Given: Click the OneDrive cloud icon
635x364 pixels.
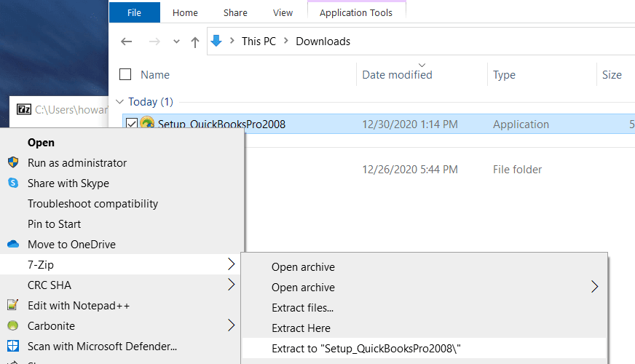Looking at the screenshot, I should [13, 244].
